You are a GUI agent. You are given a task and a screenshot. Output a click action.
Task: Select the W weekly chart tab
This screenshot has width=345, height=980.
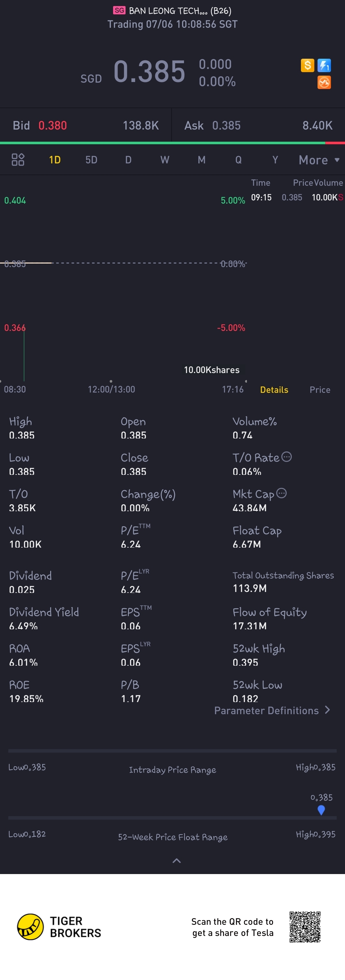pos(165,160)
